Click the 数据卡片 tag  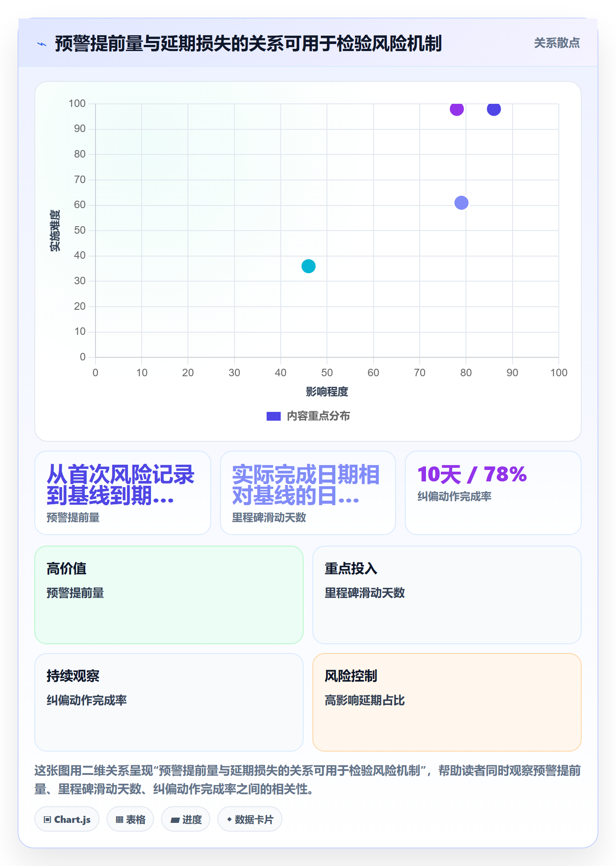pos(250,819)
